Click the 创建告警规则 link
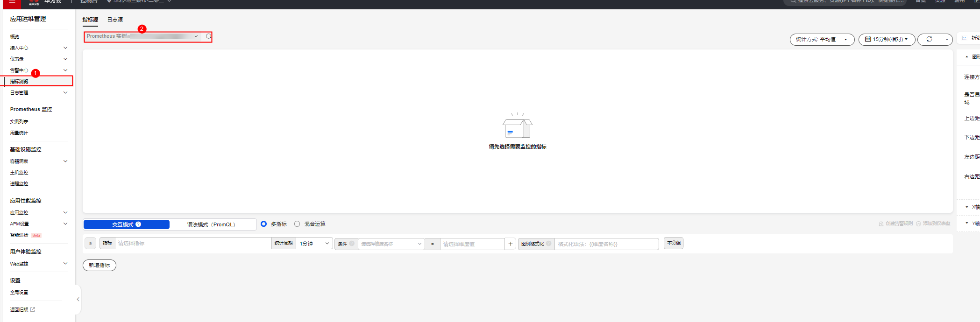The height and width of the screenshot is (322, 980). [x=899, y=224]
